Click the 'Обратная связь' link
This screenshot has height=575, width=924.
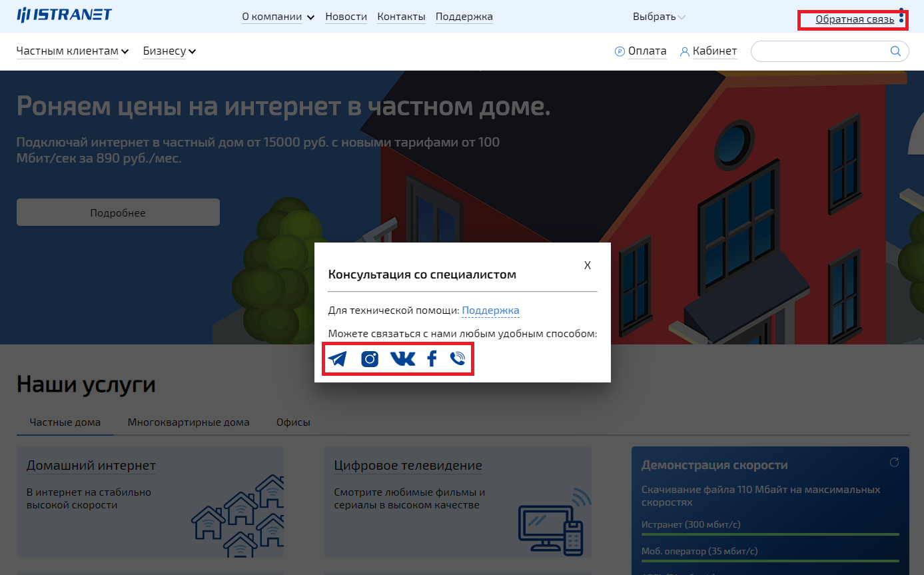(855, 19)
